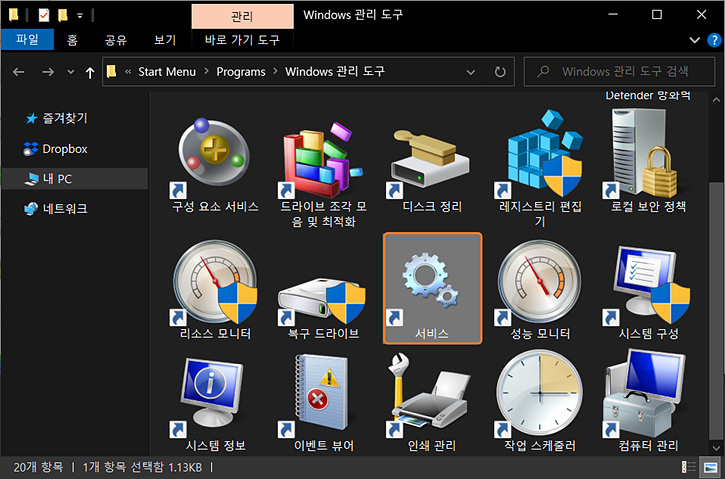Open the 바로 가기 도구 tab

[242, 40]
